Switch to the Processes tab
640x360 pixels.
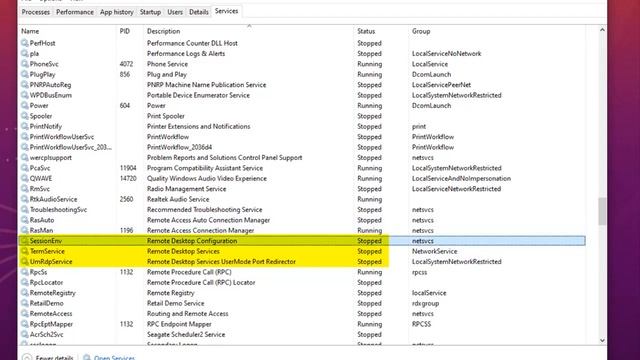pos(36,12)
